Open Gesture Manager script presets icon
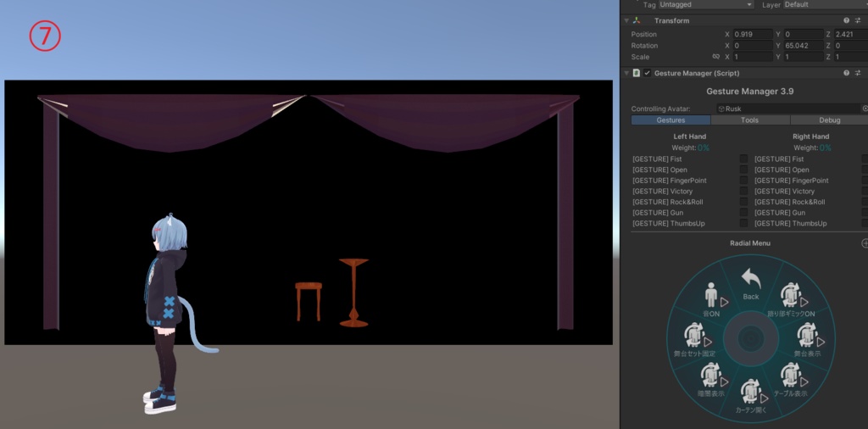 click(858, 73)
